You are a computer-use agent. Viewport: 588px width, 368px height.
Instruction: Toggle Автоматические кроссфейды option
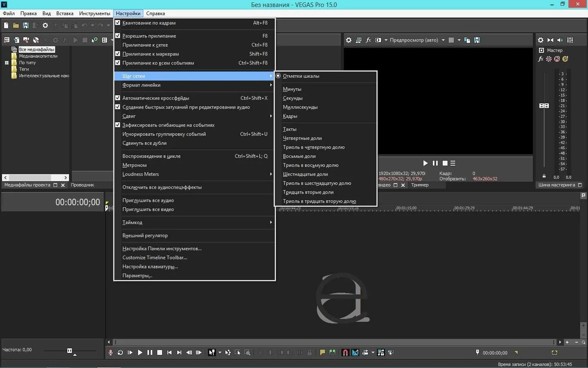(x=194, y=98)
